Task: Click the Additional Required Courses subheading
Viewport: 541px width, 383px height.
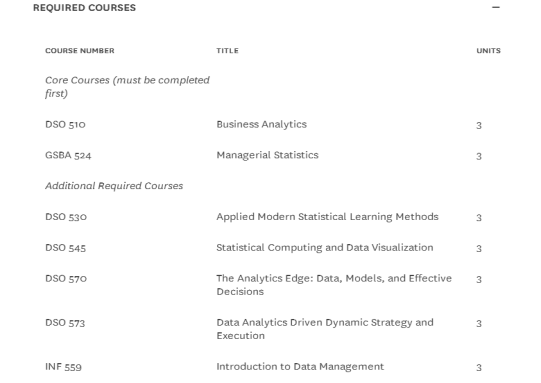Action: 114,186
